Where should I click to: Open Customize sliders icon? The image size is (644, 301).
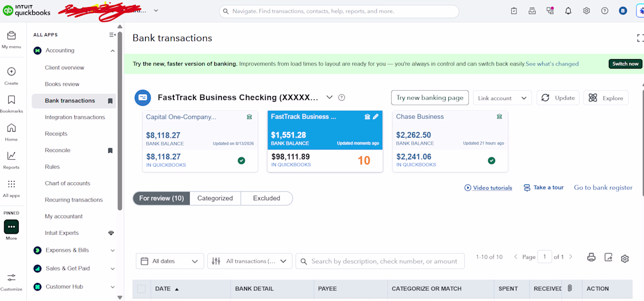(12, 278)
